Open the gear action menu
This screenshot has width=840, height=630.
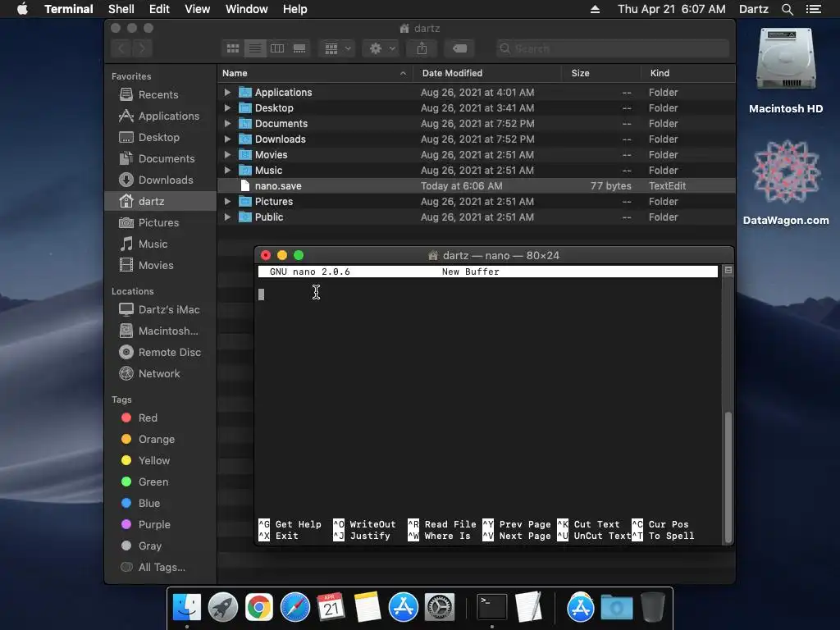pos(381,48)
